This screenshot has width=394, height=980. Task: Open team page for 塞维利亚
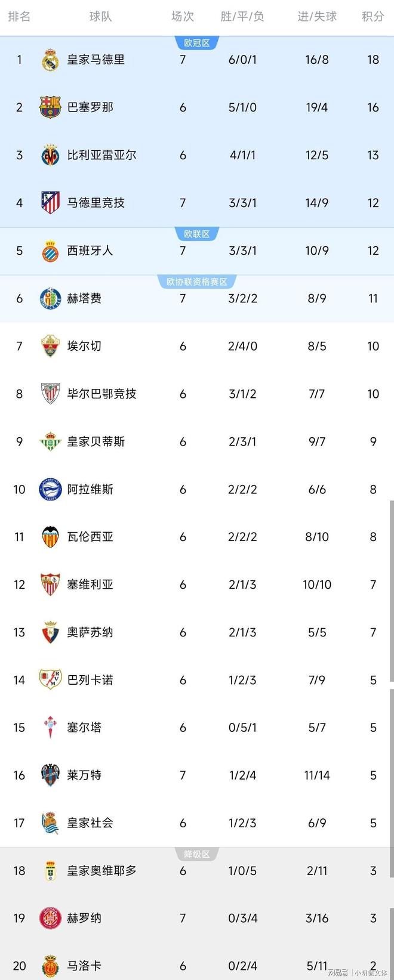pos(90,585)
